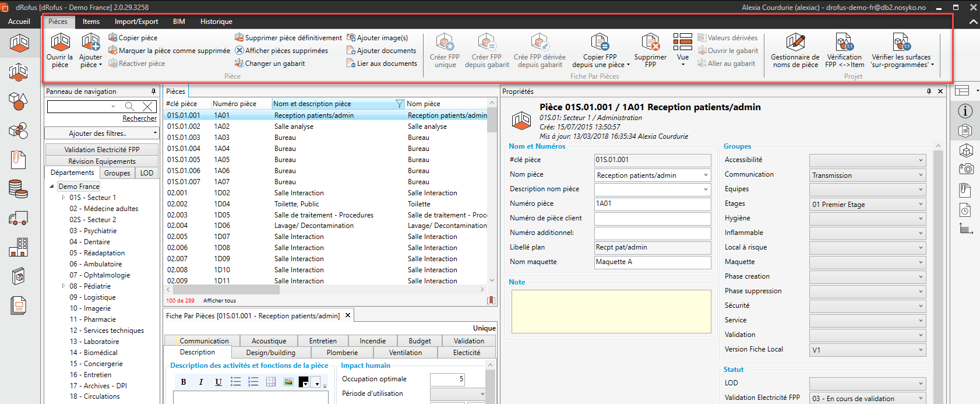Close the Fiche Par Pièces tab
Viewport: 980px width, 404px height.
click(x=348, y=315)
